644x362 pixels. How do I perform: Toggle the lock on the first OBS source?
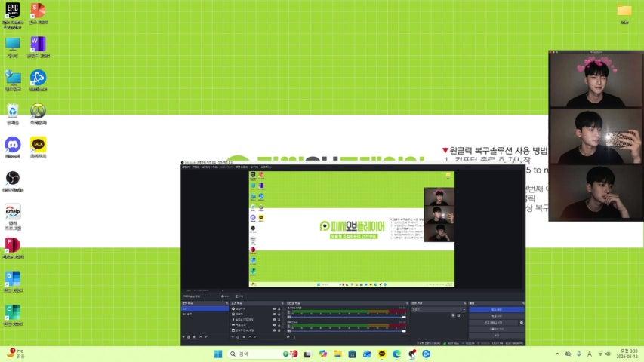tap(279, 309)
